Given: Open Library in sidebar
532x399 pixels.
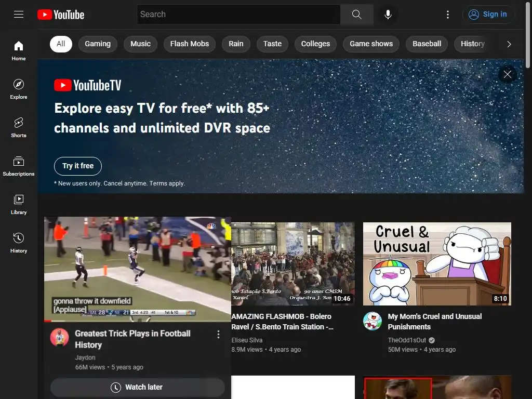Looking at the screenshot, I should click(19, 205).
